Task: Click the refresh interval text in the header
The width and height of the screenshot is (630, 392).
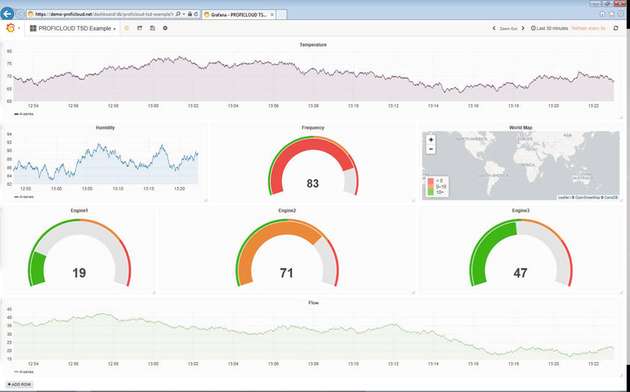Action: 588,29
